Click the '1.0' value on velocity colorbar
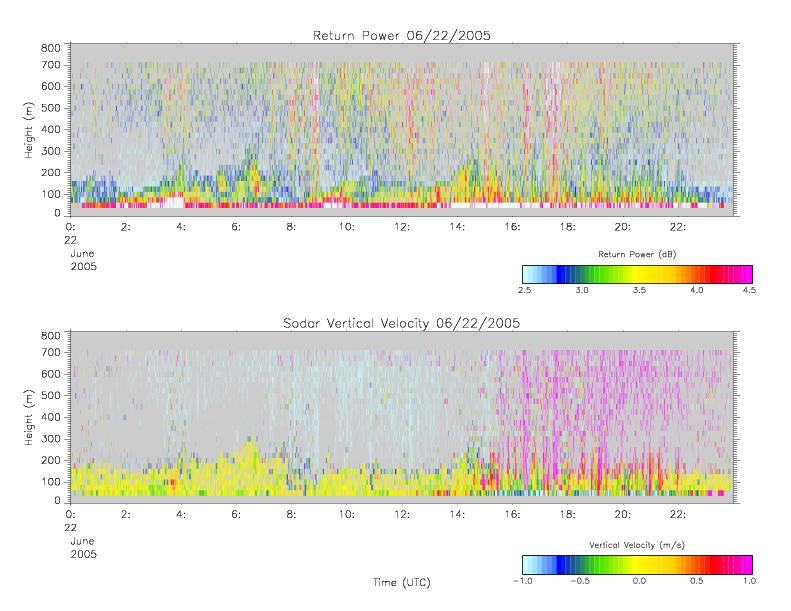 point(749,581)
